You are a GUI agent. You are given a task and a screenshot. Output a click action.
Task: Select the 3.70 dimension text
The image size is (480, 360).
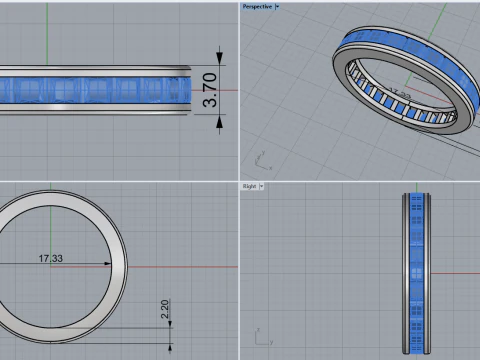[x=210, y=90]
